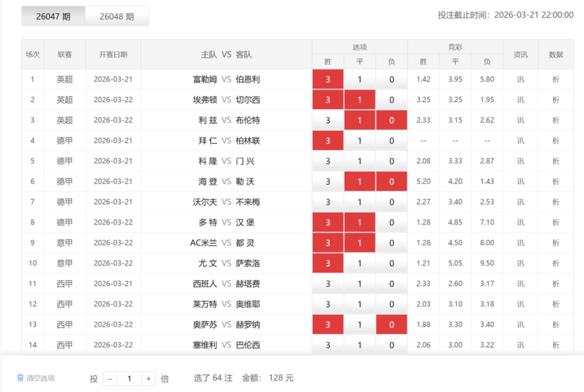Open 析 analysis for 海登 VS 勒沃
Screen dimensions: 584x392
pos(555,181)
